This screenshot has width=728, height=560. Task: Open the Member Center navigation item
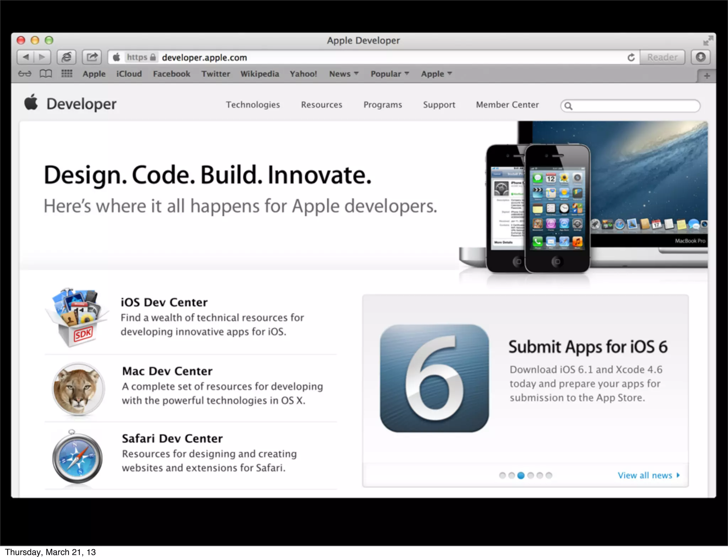pyautogui.click(x=507, y=105)
